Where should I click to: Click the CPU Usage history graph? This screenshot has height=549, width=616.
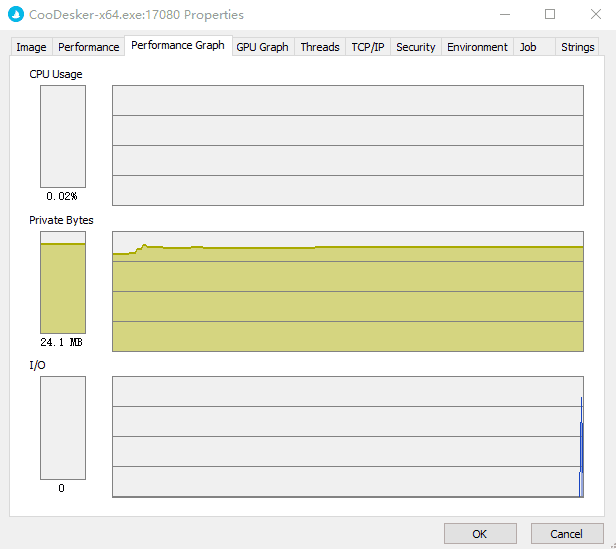pos(347,145)
